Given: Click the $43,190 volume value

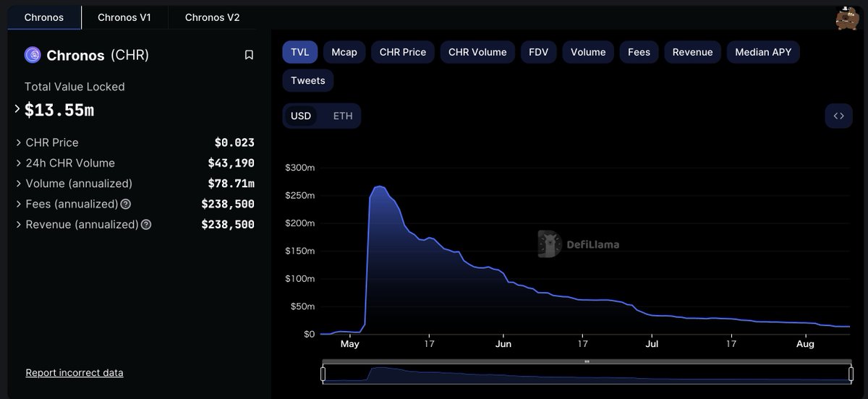Looking at the screenshot, I should [x=231, y=163].
